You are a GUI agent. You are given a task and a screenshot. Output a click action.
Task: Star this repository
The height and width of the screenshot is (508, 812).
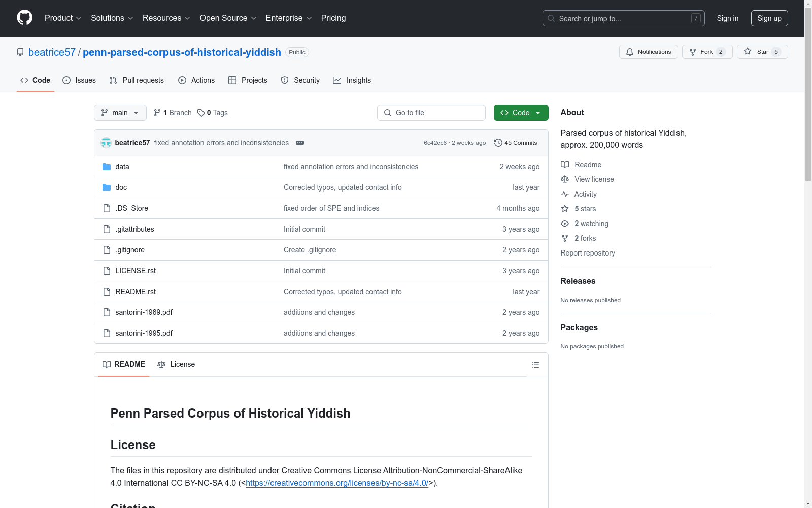(x=762, y=52)
